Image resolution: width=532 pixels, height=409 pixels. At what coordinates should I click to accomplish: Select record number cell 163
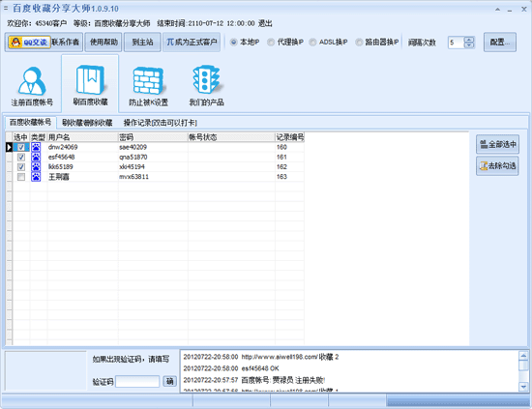[x=289, y=177]
